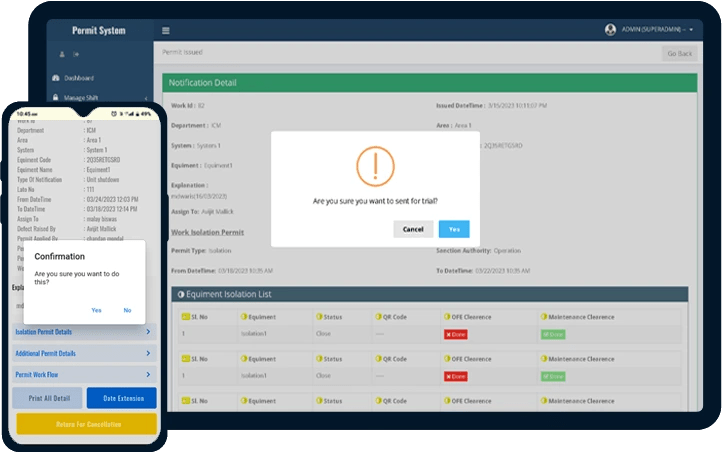Tap Defect Raised By Avijit Mallick on phone
Viewport: 722px width, 452px height.
pyautogui.click(x=101, y=229)
